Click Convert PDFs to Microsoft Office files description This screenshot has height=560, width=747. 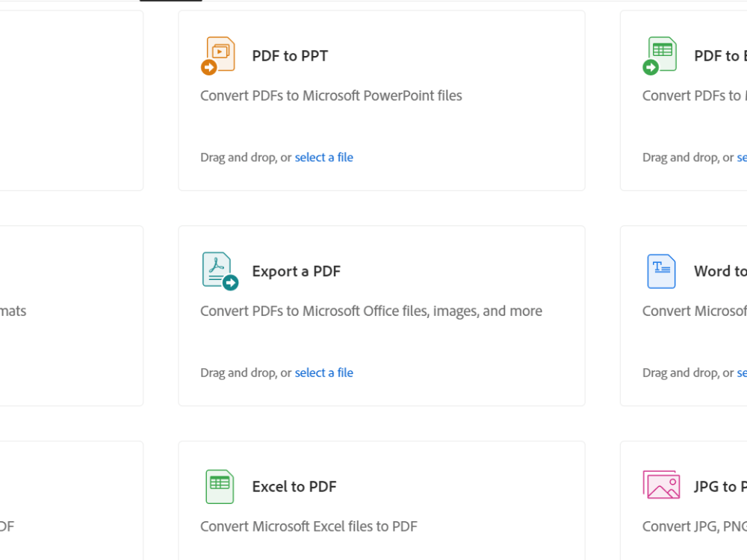click(x=371, y=311)
